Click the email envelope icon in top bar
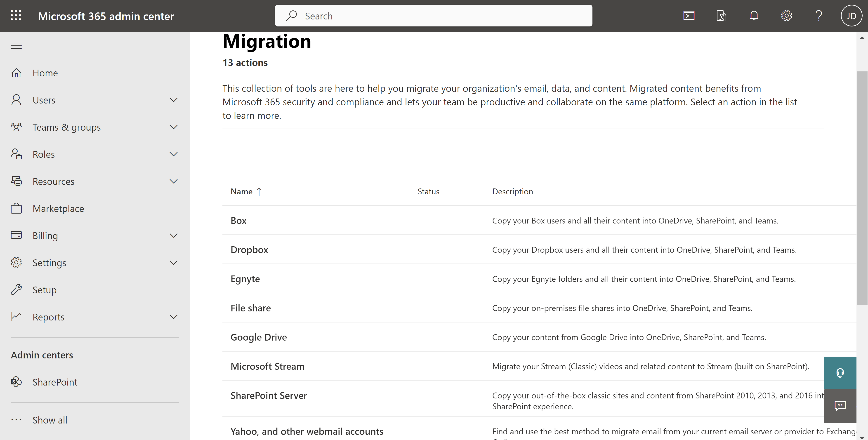This screenshot has width=868, height=440. [689, 15]
